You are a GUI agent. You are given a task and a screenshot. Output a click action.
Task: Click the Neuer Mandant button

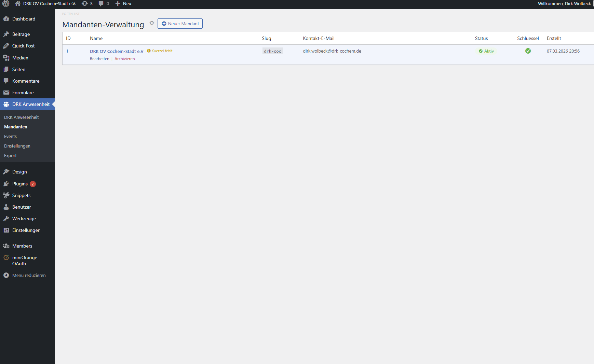[180, 24]
